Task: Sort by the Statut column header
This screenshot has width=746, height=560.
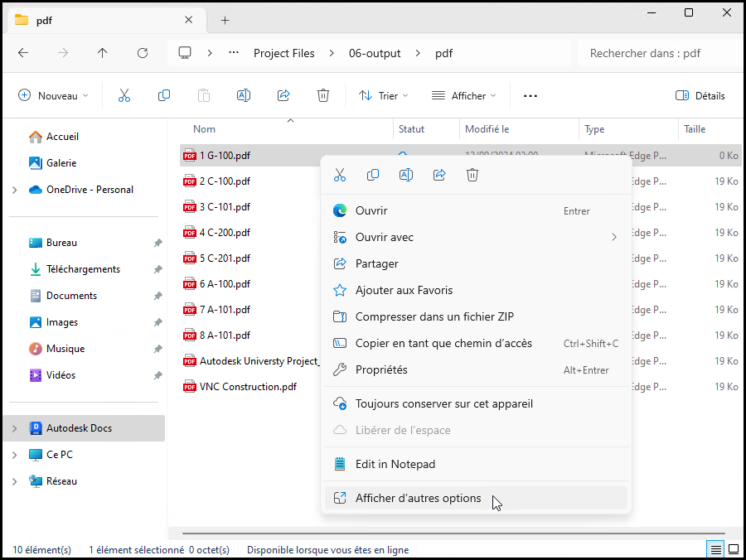Action: 411,129
